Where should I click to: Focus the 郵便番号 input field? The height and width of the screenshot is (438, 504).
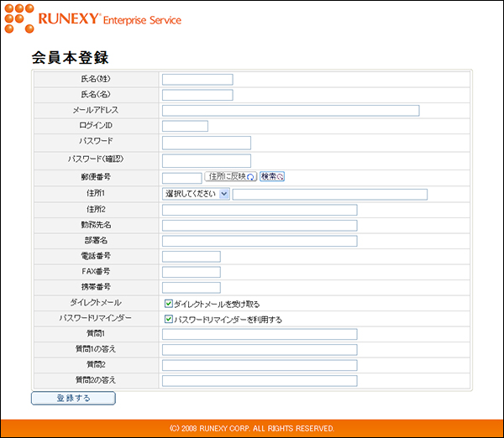click(182, 178)
